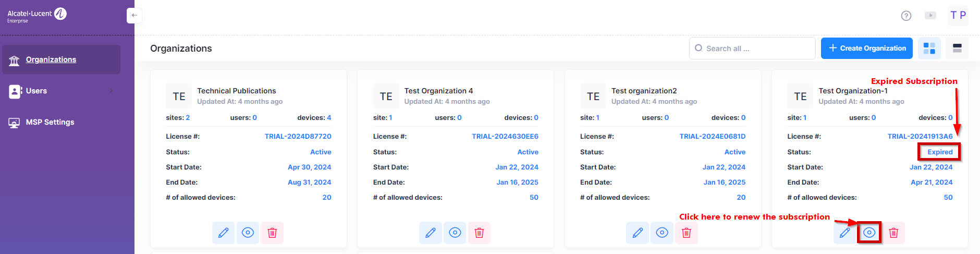
Task: Edit the Technical Publications organization
Action: 223,233
